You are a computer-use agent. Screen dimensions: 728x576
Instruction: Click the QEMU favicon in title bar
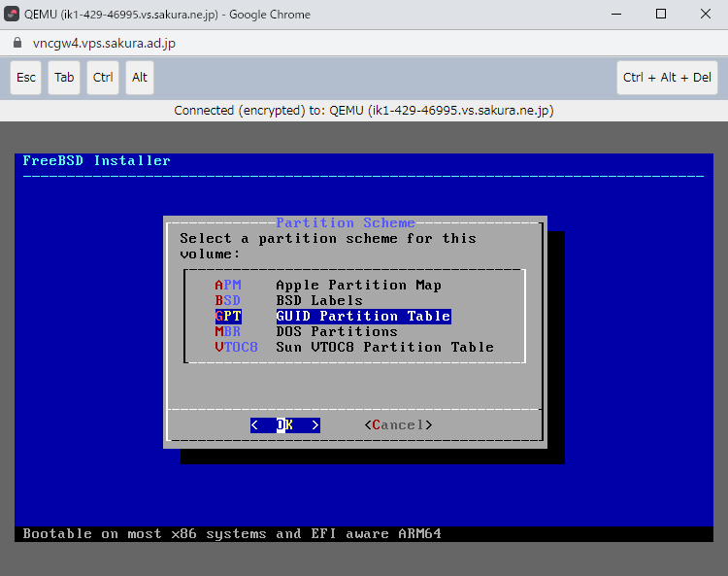(13, 15)
